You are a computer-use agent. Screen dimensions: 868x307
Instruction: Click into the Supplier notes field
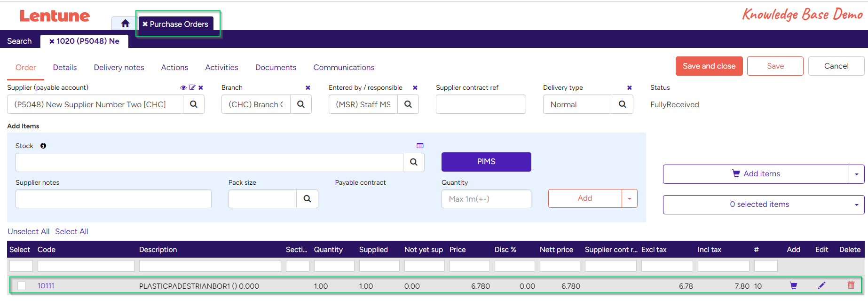[x=113, y=199]
